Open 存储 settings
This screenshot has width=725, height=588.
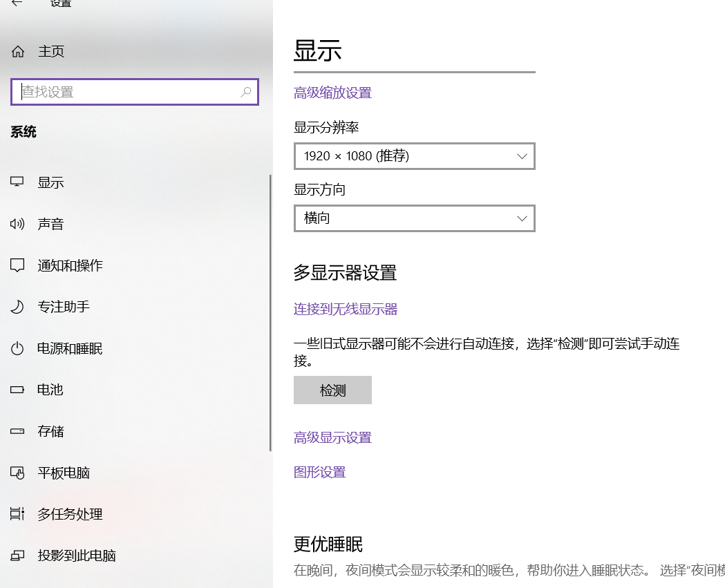(51, 430)
